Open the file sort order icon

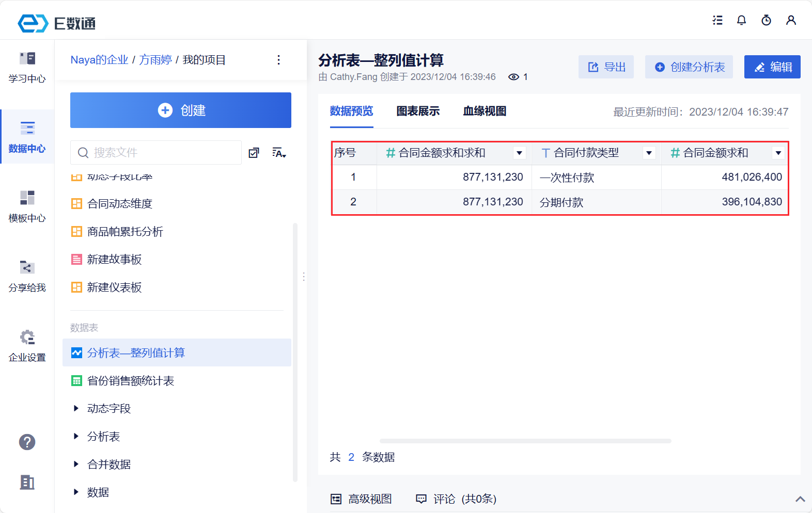click(279, 153)
